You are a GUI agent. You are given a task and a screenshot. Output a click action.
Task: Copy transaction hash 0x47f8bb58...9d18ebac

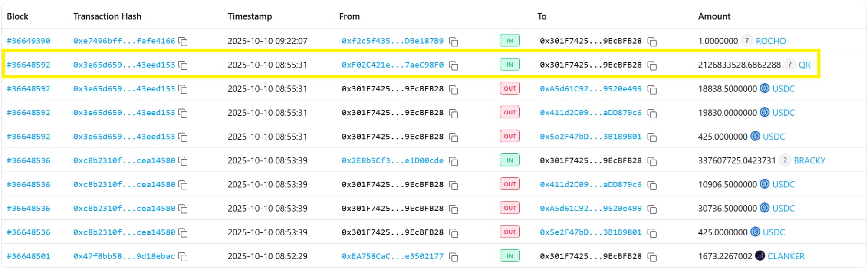[x=183, y=257]
